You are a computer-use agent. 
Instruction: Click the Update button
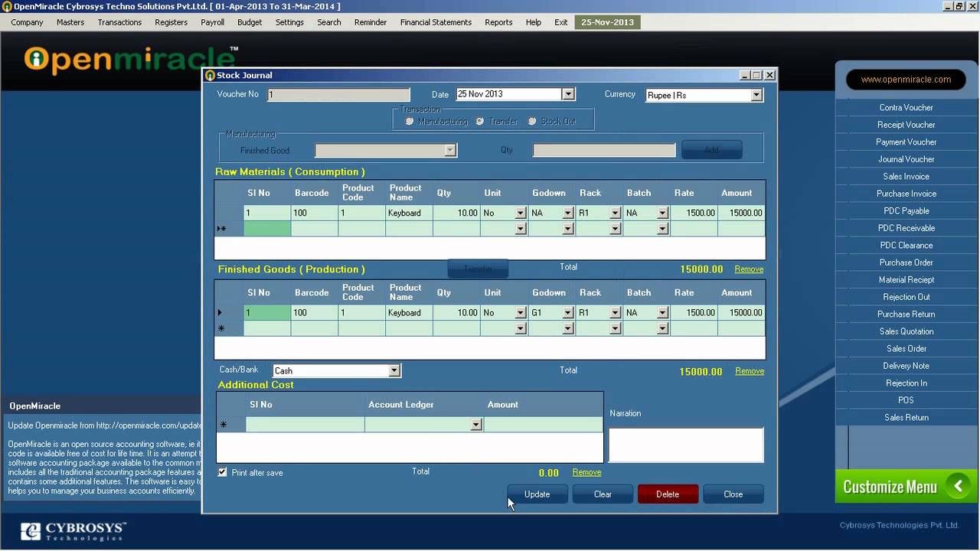(537, 494)
